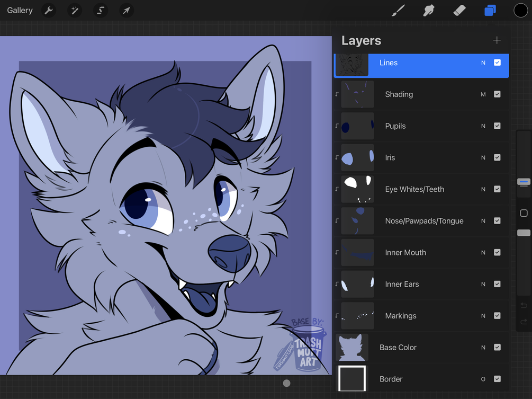The height and width of the screenshot is (399, 532).
Task: Select the Markings layer name
Action: [x=401, y=316]
